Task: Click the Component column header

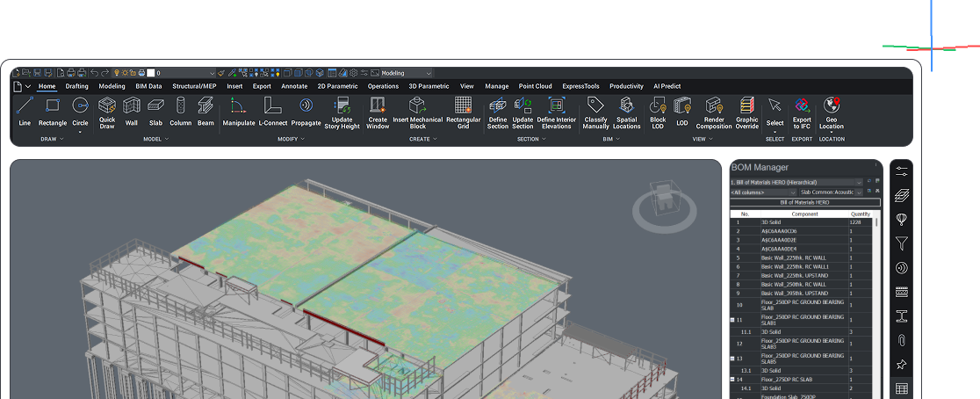Action: [804, 214]
